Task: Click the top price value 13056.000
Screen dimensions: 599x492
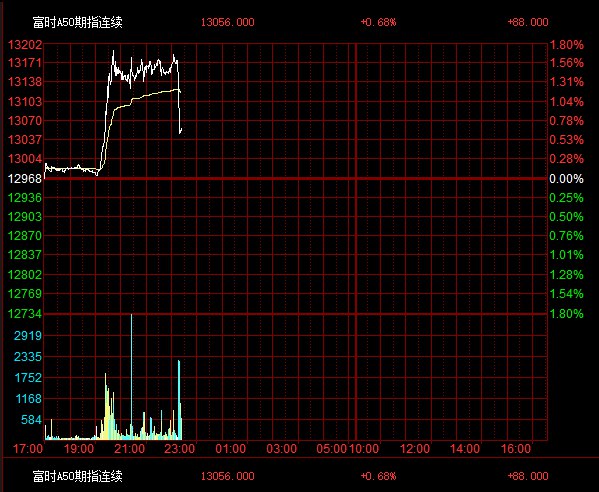Action: coord(228,22)
